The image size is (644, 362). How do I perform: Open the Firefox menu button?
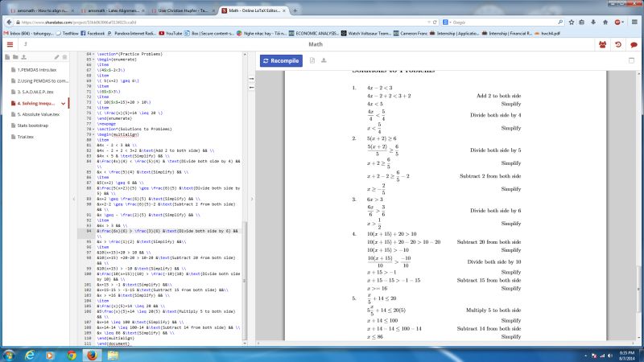point(634,23)
